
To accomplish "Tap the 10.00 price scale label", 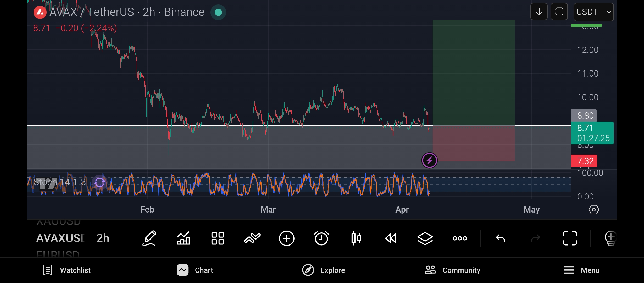I will tap(588, 97).
